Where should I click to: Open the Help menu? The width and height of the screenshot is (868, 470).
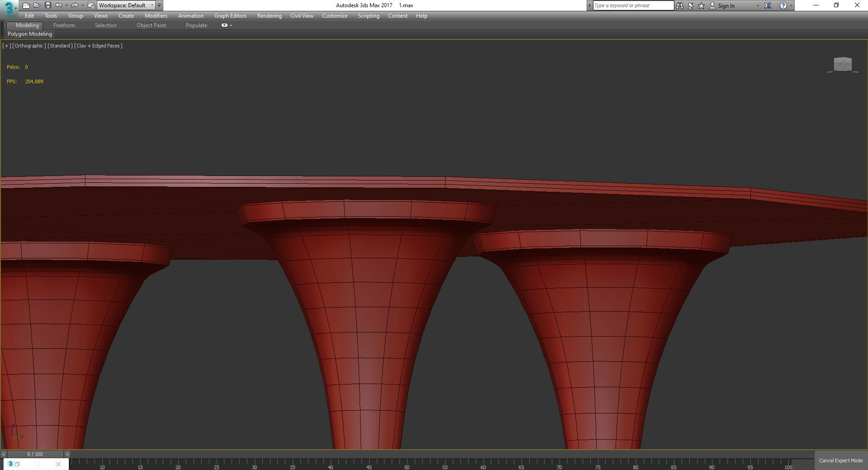[422, 16]
